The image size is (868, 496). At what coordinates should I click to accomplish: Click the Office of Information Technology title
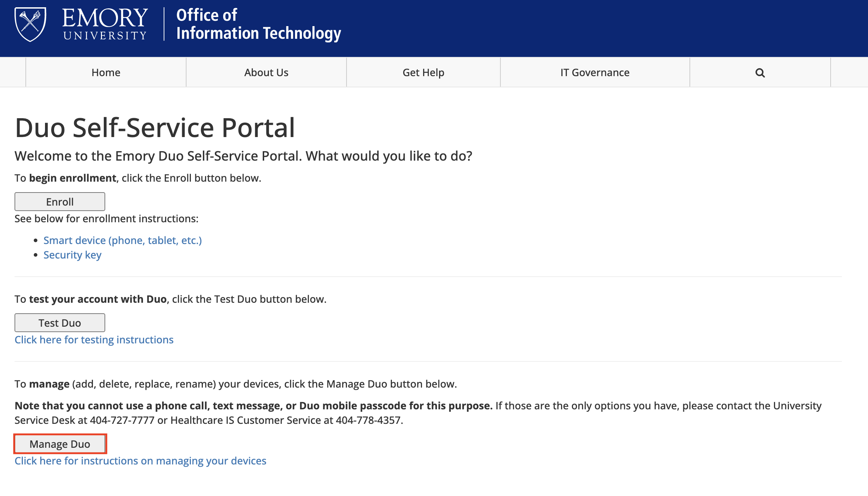[259, 24]
